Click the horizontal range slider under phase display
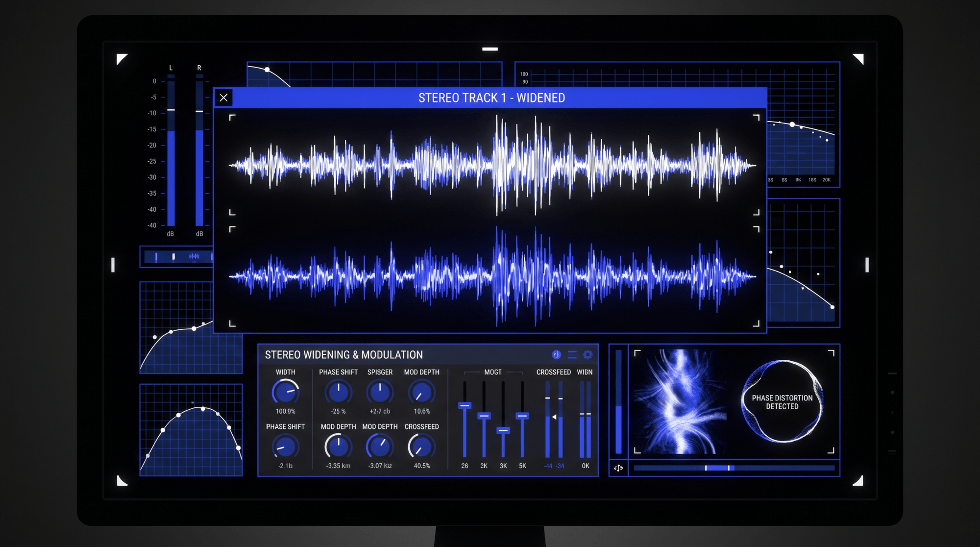 pos(734,468)
